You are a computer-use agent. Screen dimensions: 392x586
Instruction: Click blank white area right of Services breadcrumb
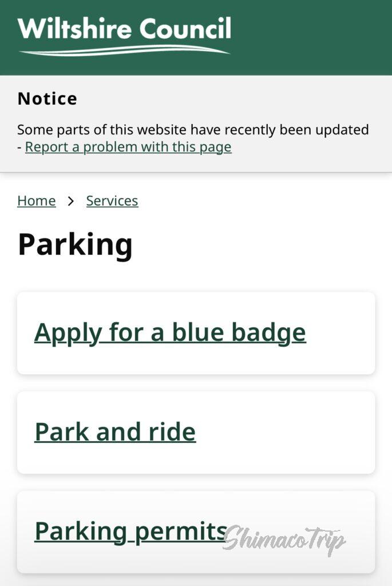coord(258,201)
